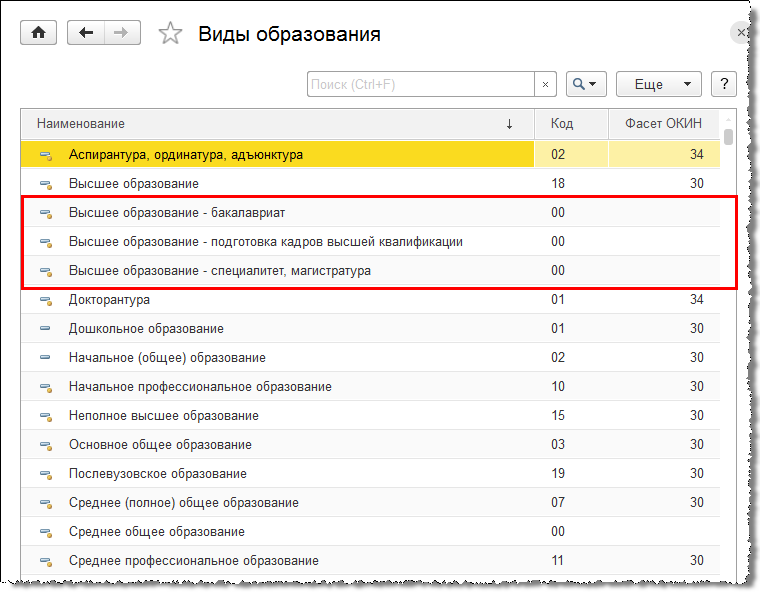The height and width of the screenshot is (592, 760).
Task: Click icon of Послевузовское образование row
Action: point(46,475)
